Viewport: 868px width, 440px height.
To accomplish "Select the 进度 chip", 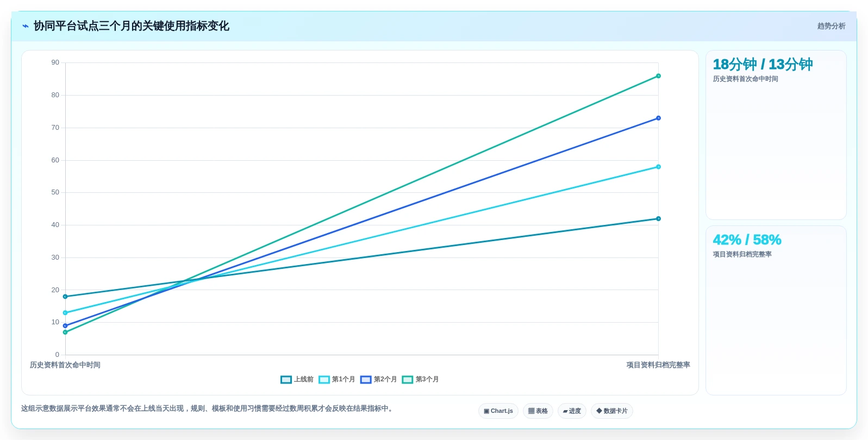I will [x=572, y=411].
